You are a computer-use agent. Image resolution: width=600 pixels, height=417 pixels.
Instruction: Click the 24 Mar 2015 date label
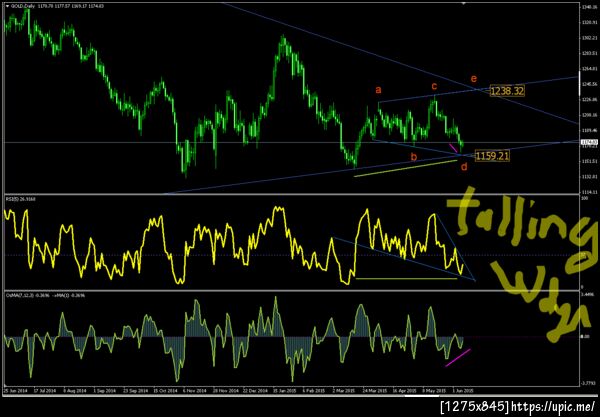(374, 391)
